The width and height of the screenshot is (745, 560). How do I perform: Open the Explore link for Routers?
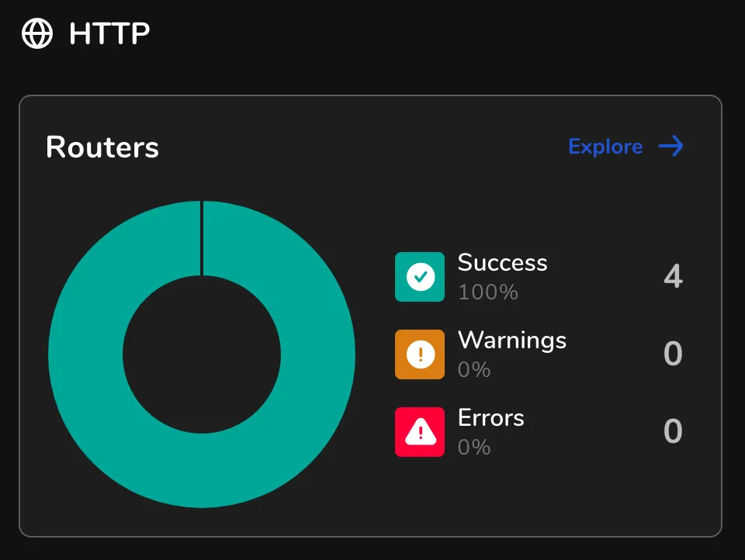[x=605, y=147]
